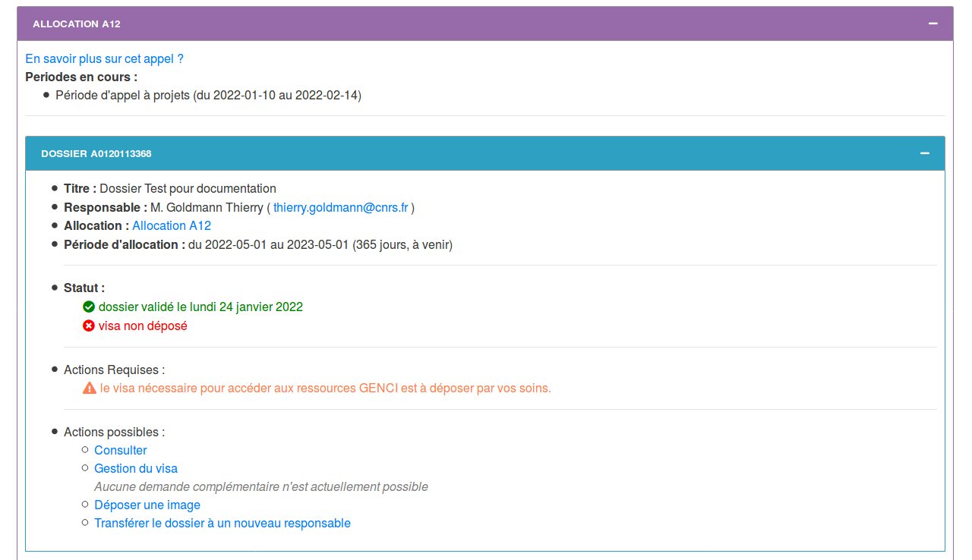Click the circle marker next to Déposer une image
This screenshot has height=560, width=972.
(x=84, y=504)
